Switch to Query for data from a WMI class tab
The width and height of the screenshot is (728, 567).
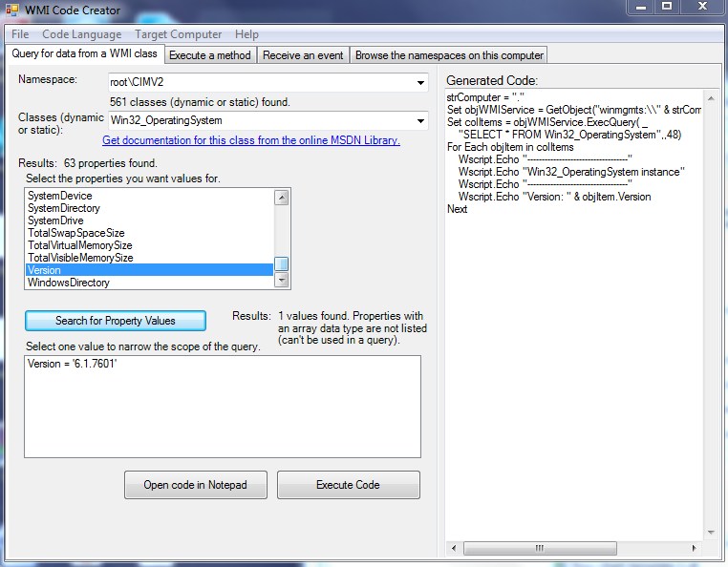[84, 53]
